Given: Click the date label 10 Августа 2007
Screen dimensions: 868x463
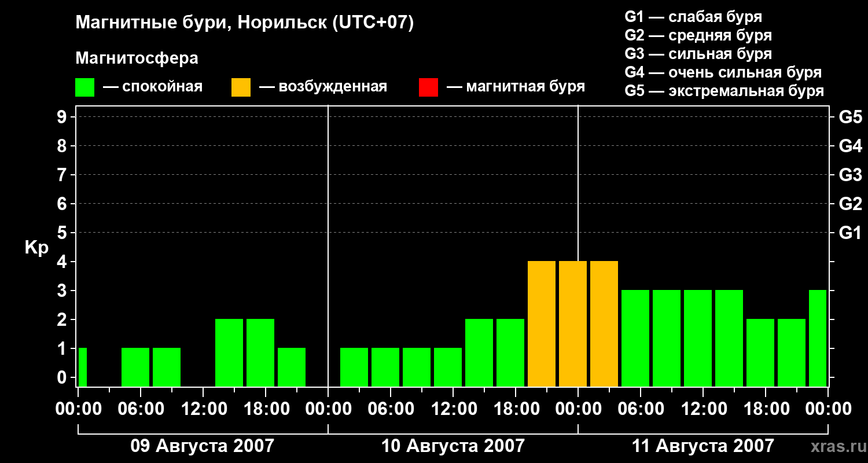Looking at the screenshot, I should pyautogui.click(x=453, y=446).
